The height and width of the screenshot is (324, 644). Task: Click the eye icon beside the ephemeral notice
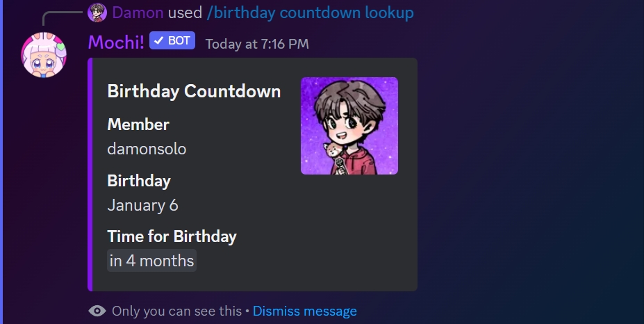tap(97, 311)
